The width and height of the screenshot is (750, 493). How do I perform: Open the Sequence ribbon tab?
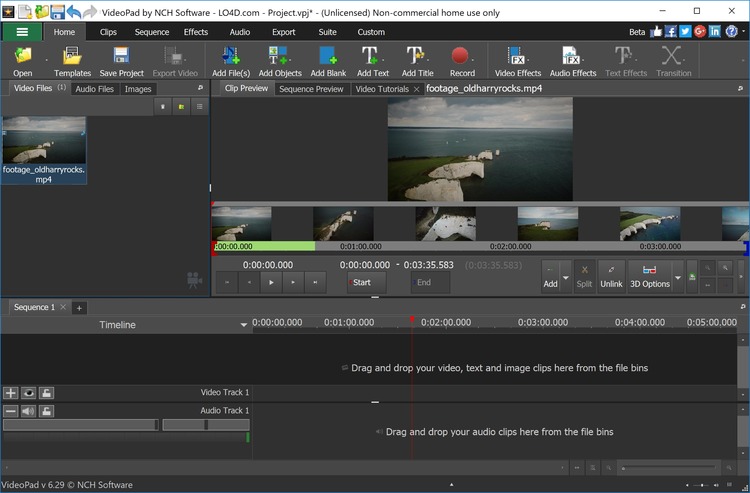[152, 32]
